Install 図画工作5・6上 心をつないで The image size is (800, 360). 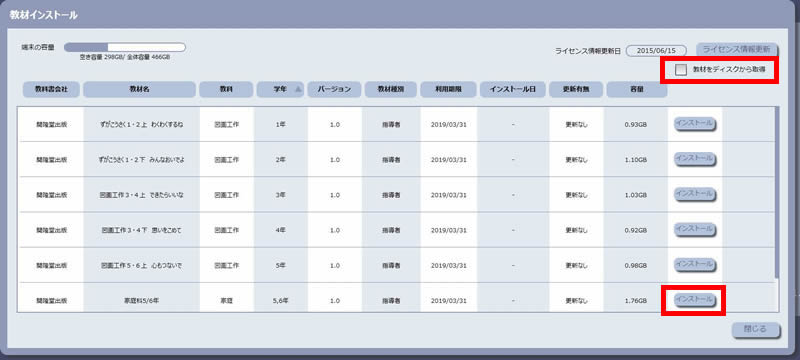tap(694, 265)
